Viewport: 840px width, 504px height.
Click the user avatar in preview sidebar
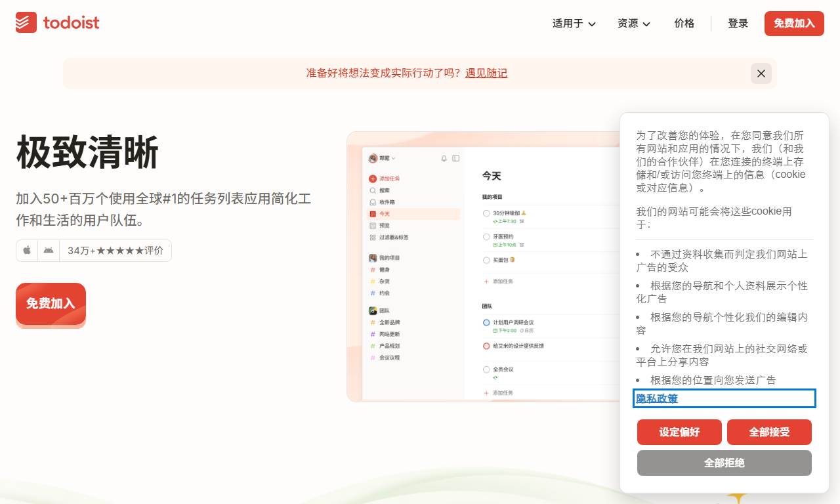pyautogui.click(x=373, y=158)
